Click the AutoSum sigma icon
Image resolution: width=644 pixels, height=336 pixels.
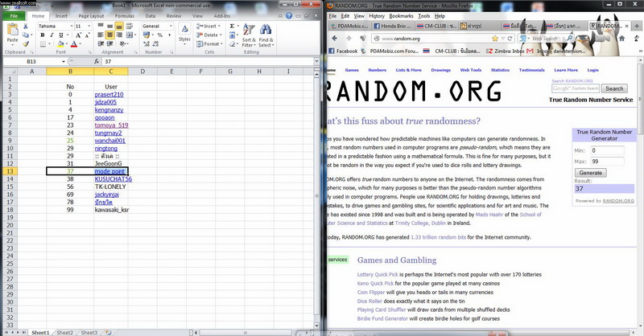[232, 26]
